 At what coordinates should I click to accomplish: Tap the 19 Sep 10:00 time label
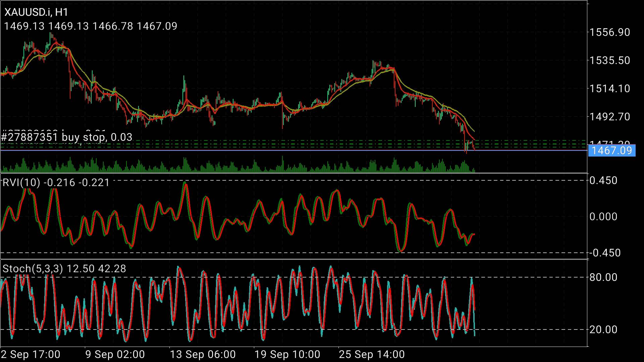tap(287, 354)
